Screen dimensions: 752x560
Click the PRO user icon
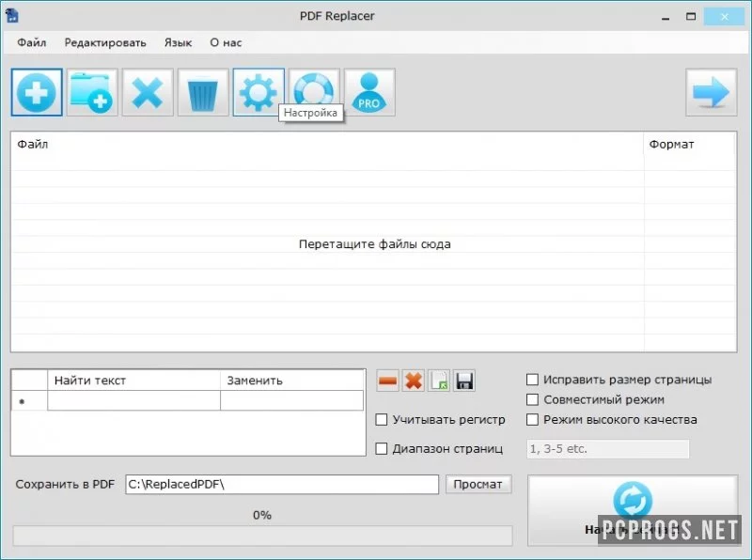(x=369, y=92)
